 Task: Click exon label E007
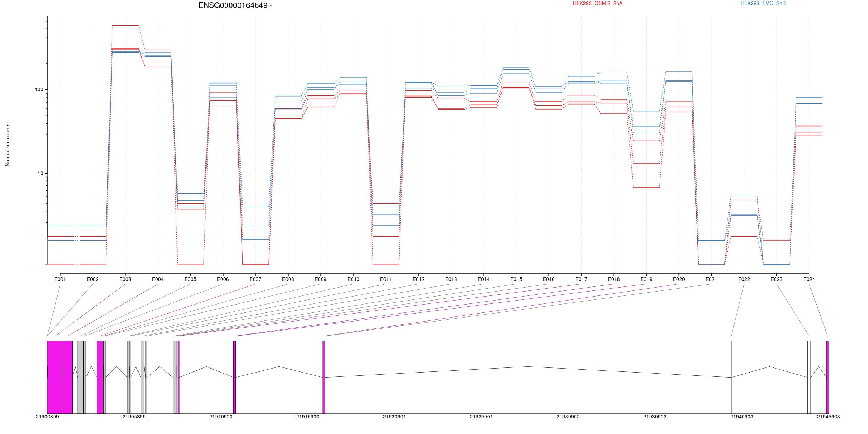(x=255, y=279)
